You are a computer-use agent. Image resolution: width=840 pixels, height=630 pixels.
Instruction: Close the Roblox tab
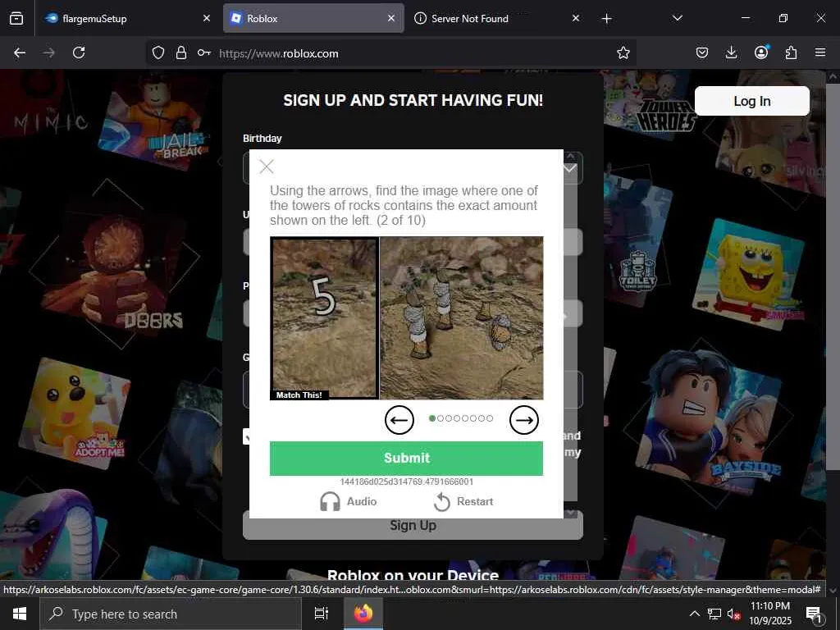[391, 18]
